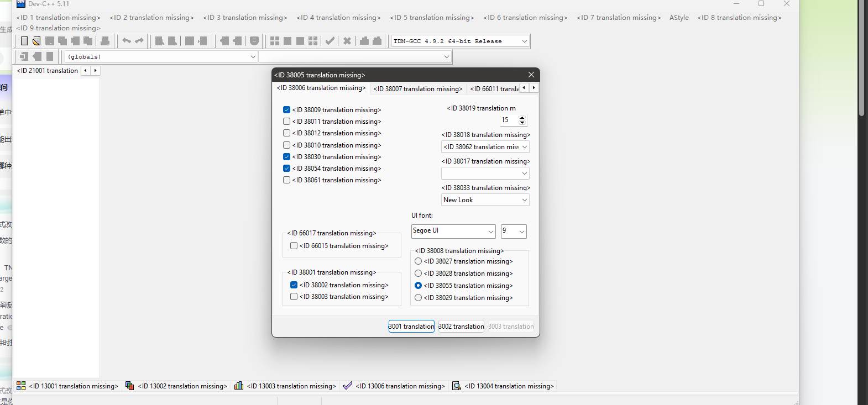868x405 pixels.
Task: Open the ID 13001 bottom panel tab
Action: (x=67, y=386)
